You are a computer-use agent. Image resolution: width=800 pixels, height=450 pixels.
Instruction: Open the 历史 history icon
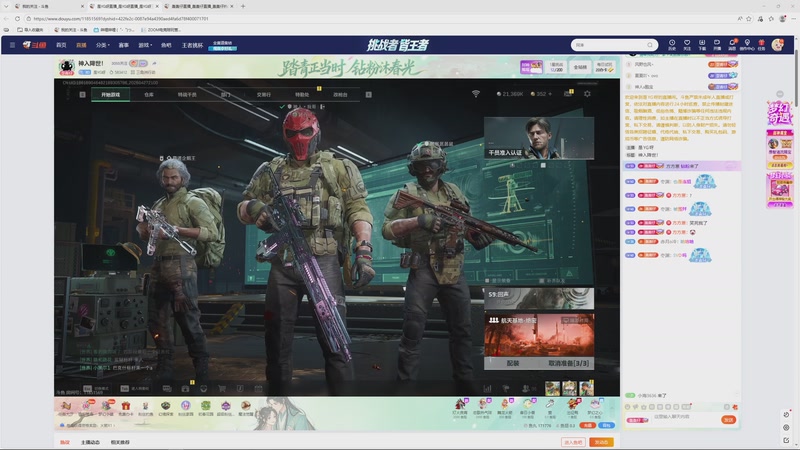click(672, 45)
